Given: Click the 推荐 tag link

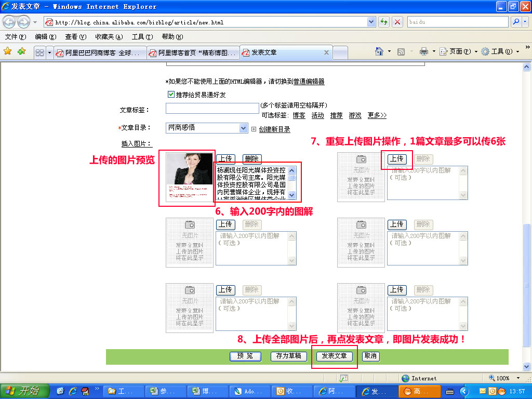Looking at the screenshot, I should [336, 115].
